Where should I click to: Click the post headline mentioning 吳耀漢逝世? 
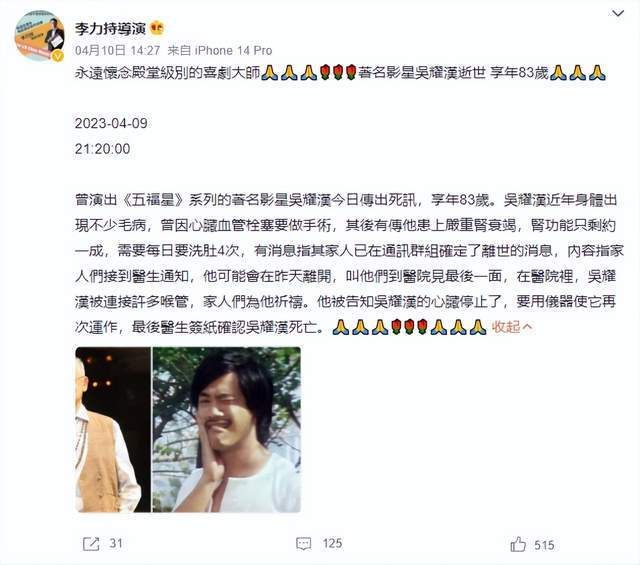click(340, 73)
